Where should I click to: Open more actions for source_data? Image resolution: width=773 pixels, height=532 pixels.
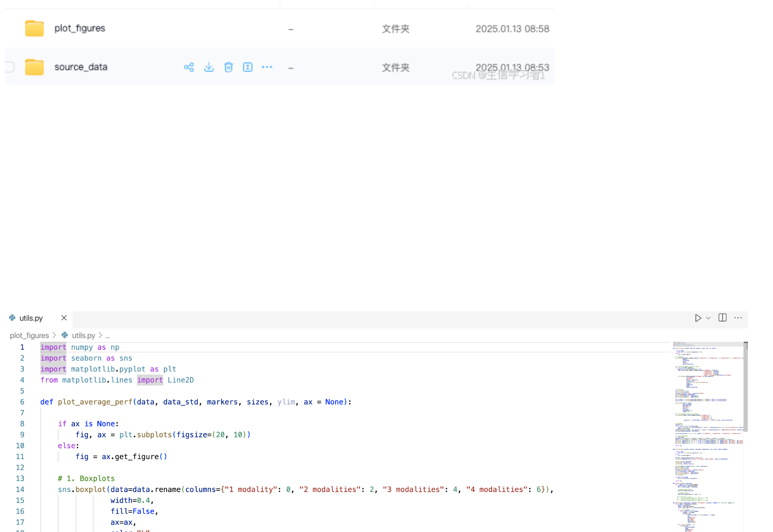click(267, 67)
